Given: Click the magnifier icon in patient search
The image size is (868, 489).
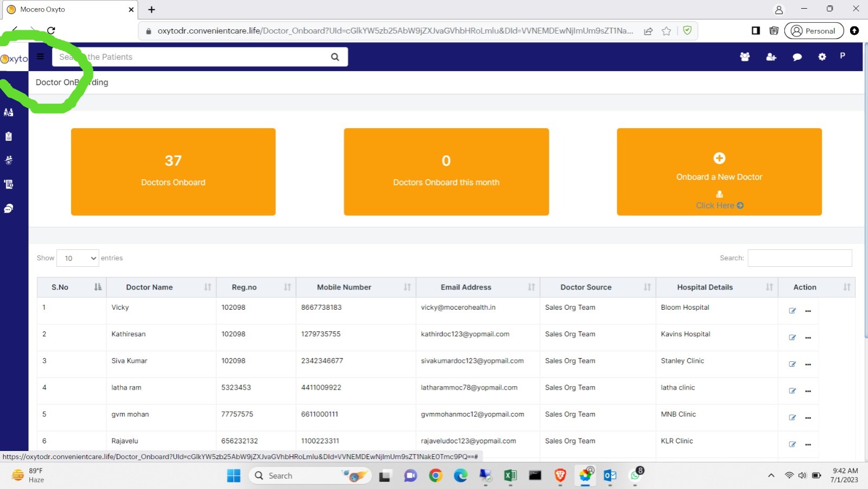Looking at the screenshot, I should (335, 57).
